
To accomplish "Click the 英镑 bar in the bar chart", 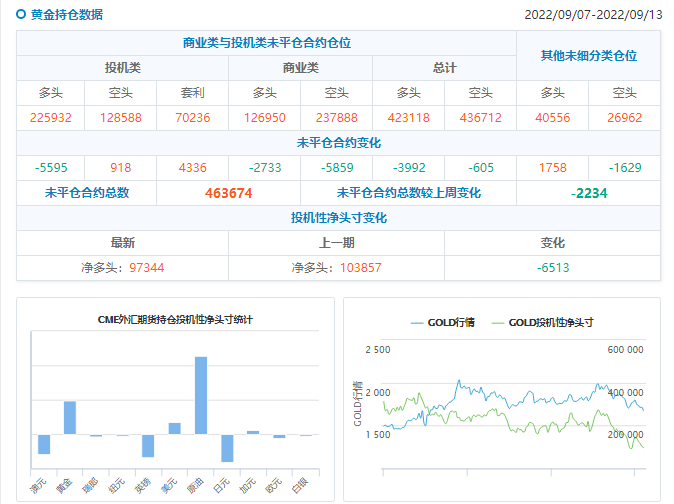I will point(148,445).
